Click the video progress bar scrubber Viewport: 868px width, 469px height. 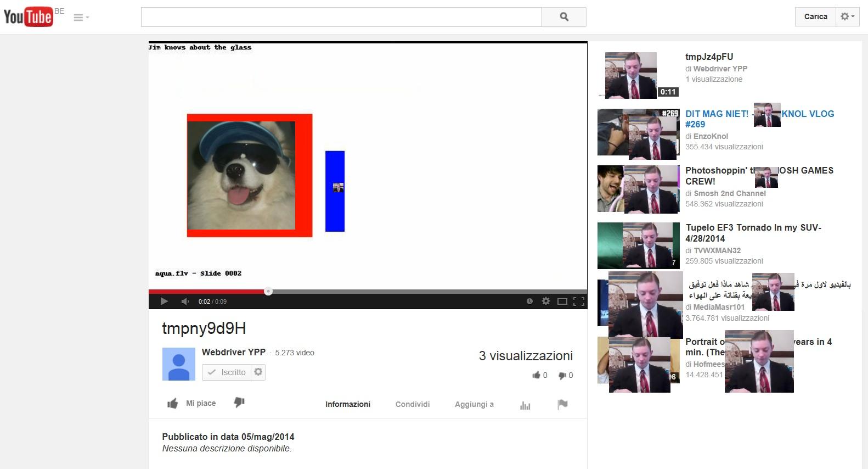pos(268,291)
